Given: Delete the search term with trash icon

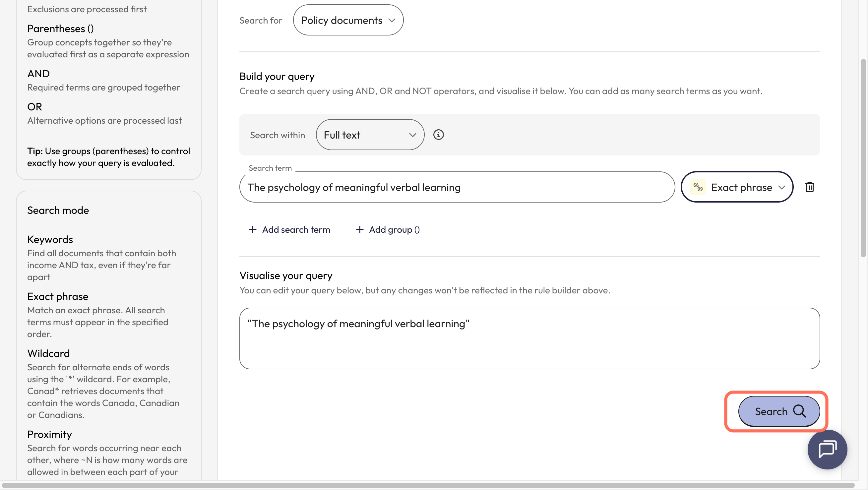Looking at the screenshot, I should click(809, 187).
